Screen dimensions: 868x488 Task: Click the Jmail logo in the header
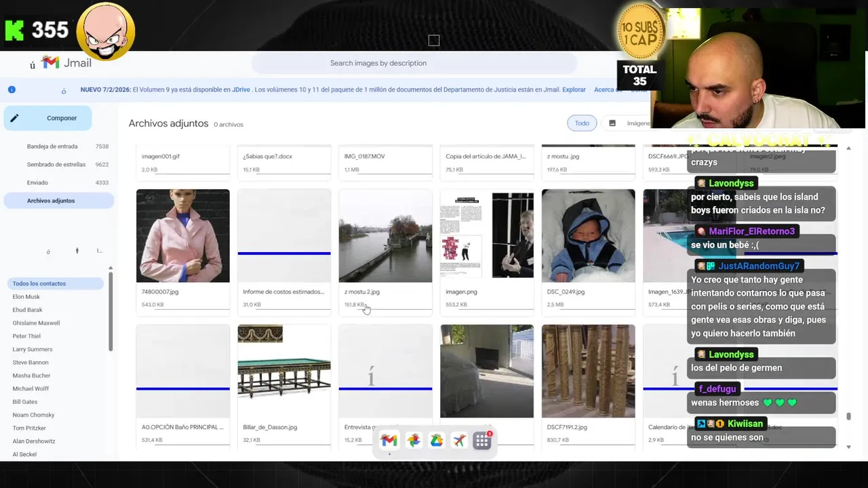click(66, 62)
